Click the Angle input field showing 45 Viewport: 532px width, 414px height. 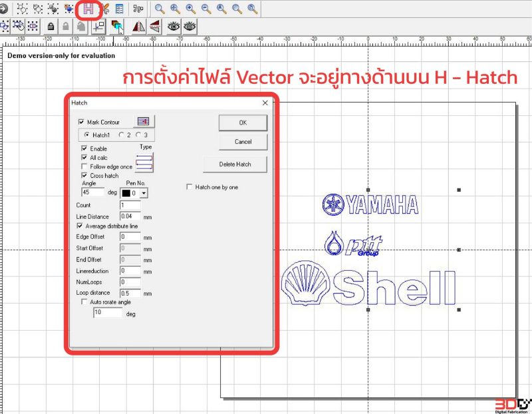(x=92, y=192)
